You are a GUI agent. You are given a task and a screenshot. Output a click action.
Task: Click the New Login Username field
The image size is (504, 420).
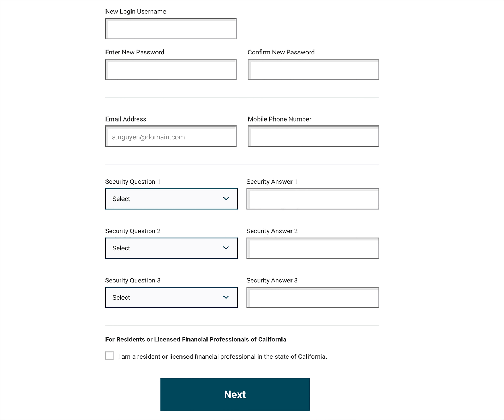pos(171,29)
